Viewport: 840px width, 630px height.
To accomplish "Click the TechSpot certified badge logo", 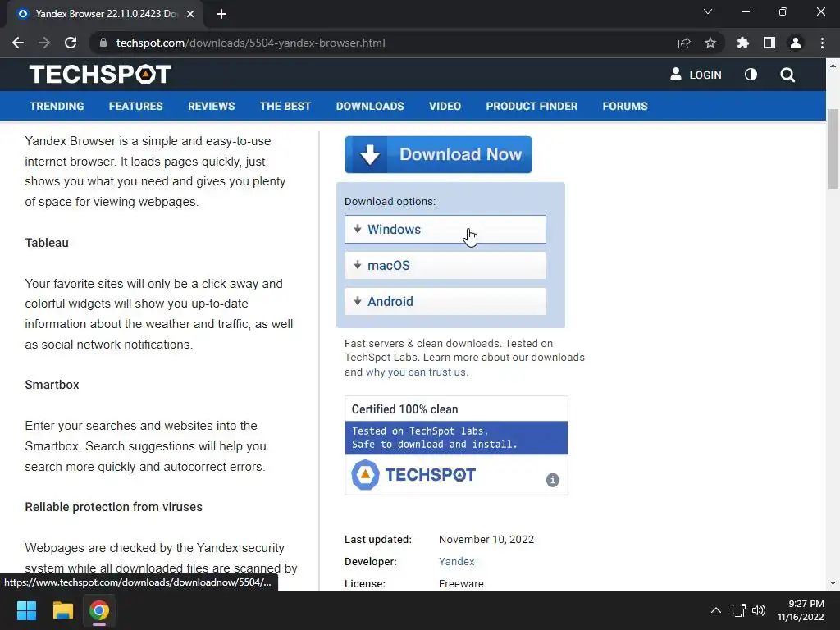I will [413, 475].
